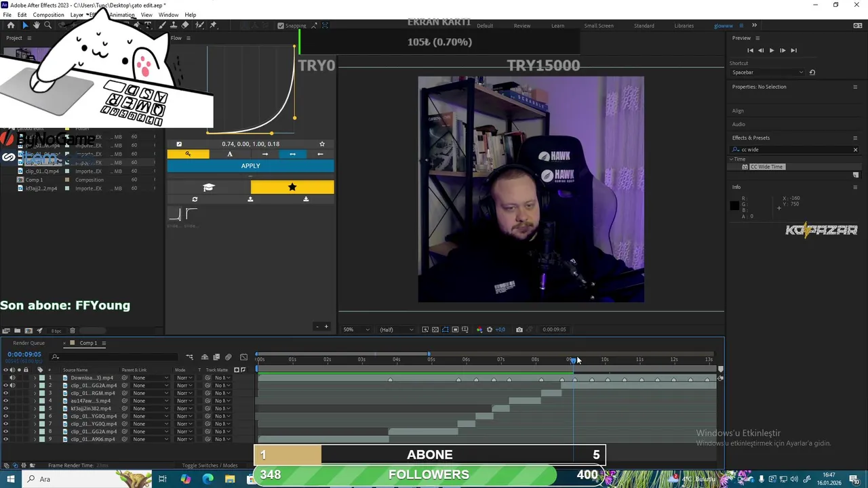Create new folder in Project panel
Viewport: 868px width, 488px height.
coord(17,331)
